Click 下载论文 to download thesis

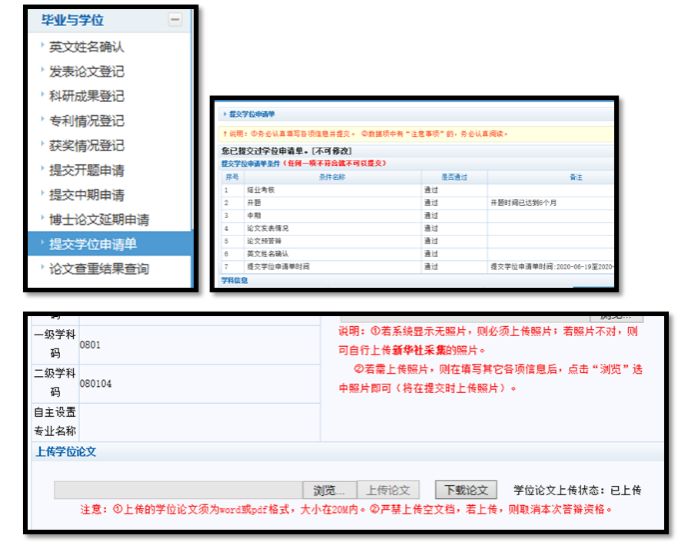click(x=465, y=490)
